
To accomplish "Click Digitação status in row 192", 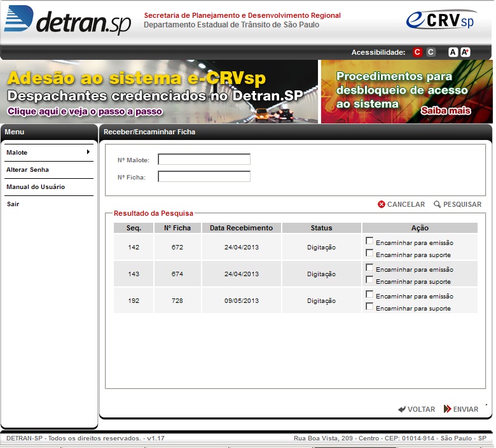I will [x=321, y=300].
